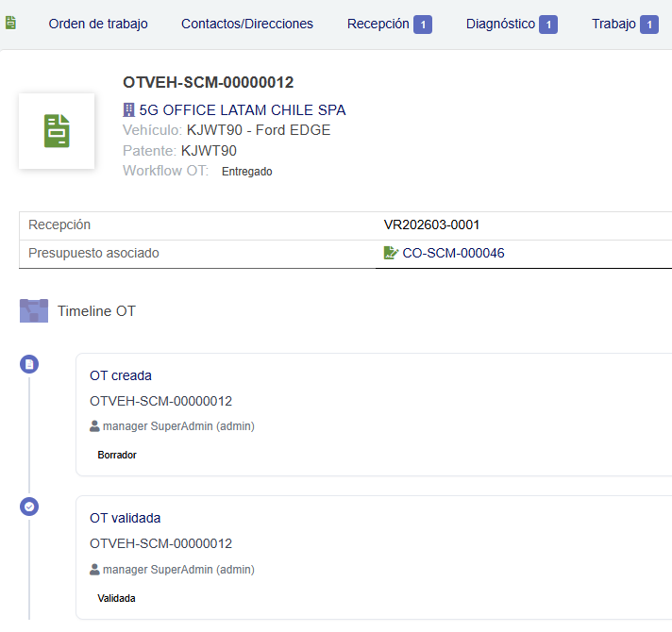
Task: Click the Recepción count badge
Action: point(423,25)
